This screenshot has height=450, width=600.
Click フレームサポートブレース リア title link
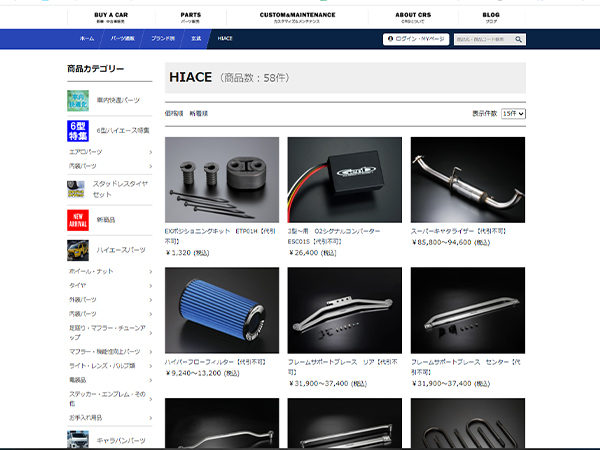343,367
